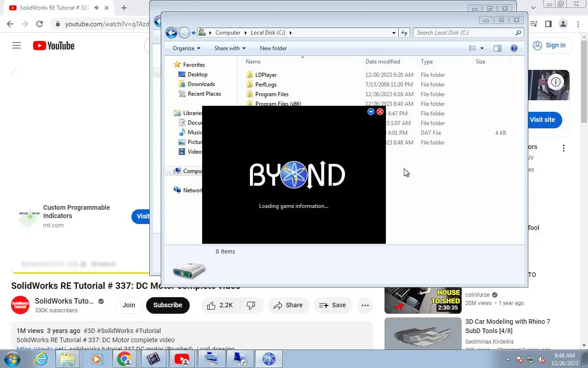Refresh the Local Disk (C:) folder view
Image resolution: width=588 pixels, height=368 pixels.
[x=404, y=33]
